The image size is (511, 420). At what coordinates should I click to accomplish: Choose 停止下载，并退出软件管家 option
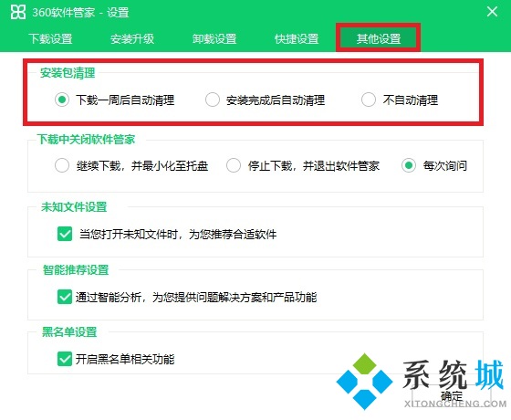(234, 165)
